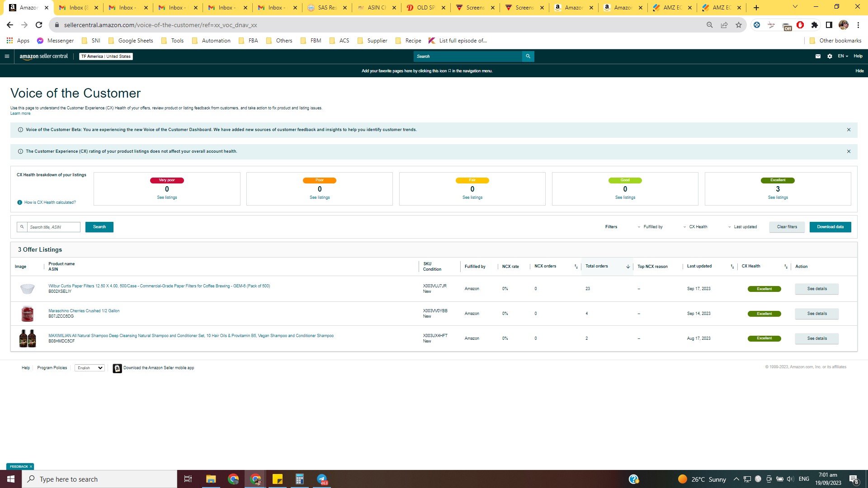Expand the Last updated filter dropdown
868x488 pixels.
pos(742,227)
